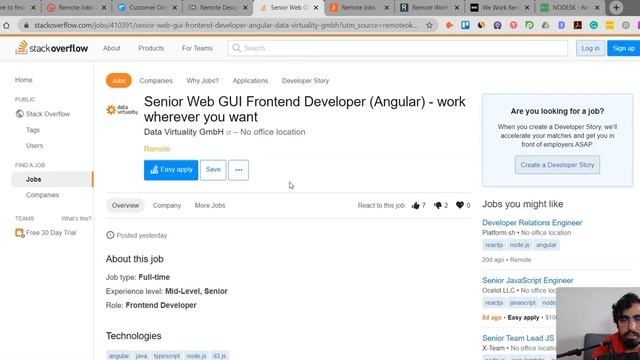Switch to the NODESK browser tab
This screenshot has width=640, height=360.
pos(570,7)
